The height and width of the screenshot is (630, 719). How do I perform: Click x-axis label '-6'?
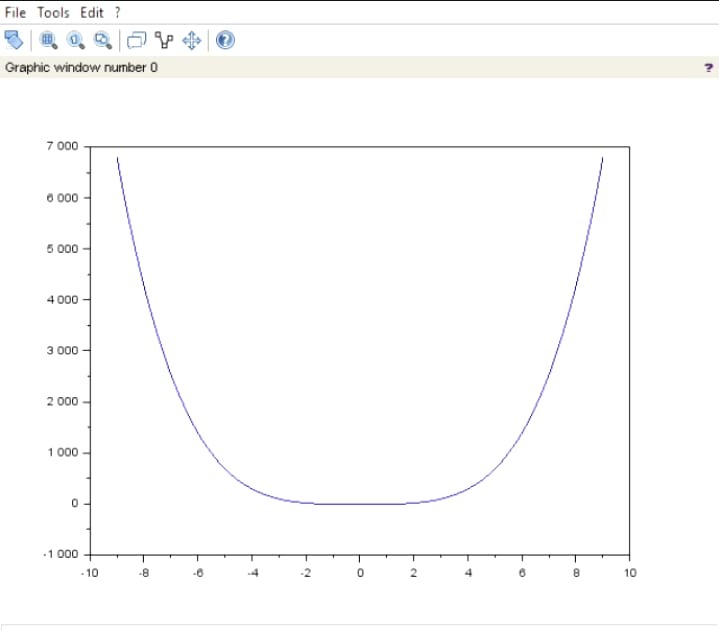point(198,573)
